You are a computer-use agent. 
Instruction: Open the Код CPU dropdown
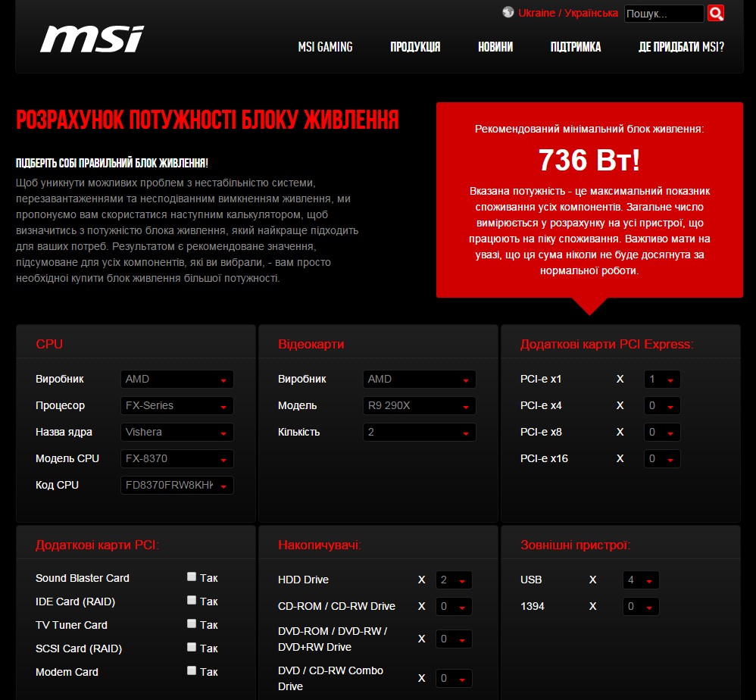(x=177, y=485)
